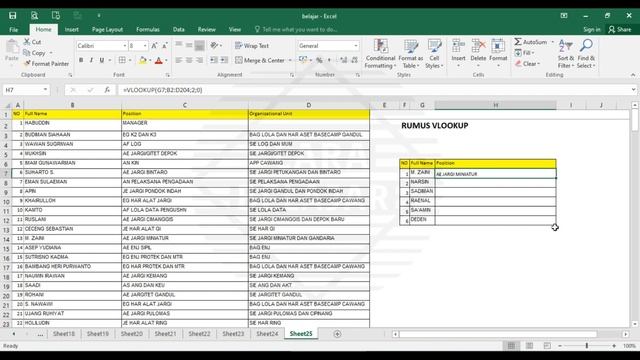Click the Share button

click(x=620, y=29)
